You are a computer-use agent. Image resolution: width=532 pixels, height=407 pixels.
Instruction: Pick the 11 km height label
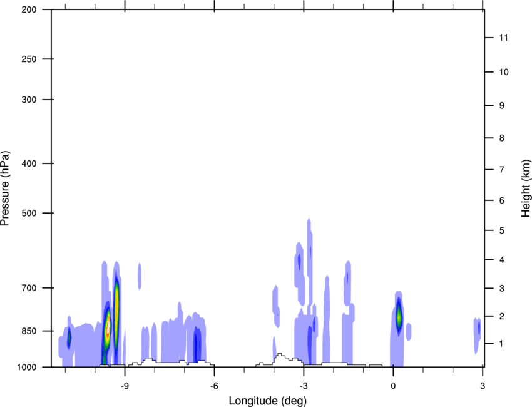coord(503,38)
